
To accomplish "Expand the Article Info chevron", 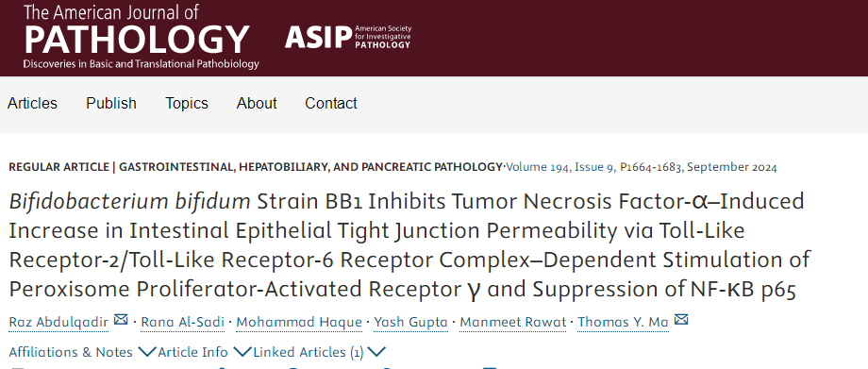I will [205, 352].
